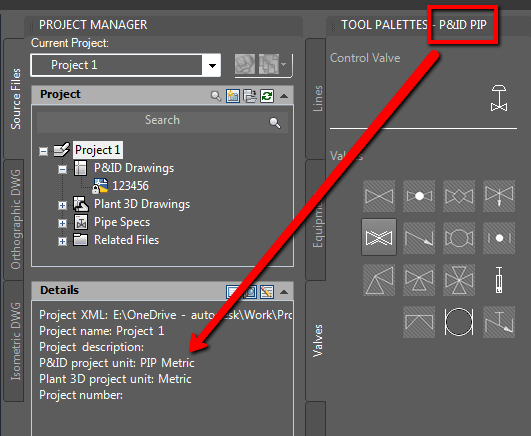This screenshot has width=531, height=436.
Task: Pick the three-way valve symbol
Action: tap(419, 280)
